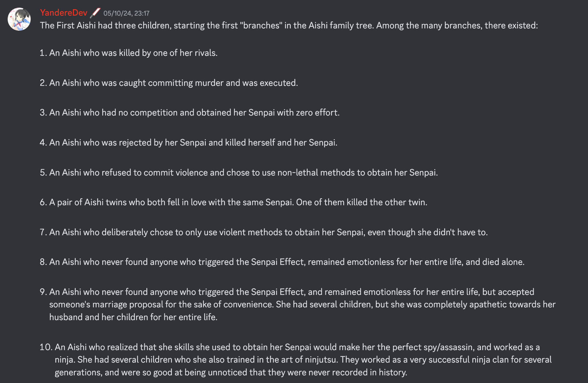The width and height of the screenshot is (588, 383).
Task: Click item 6 about Aishi twins
Action: coord(233,202)
